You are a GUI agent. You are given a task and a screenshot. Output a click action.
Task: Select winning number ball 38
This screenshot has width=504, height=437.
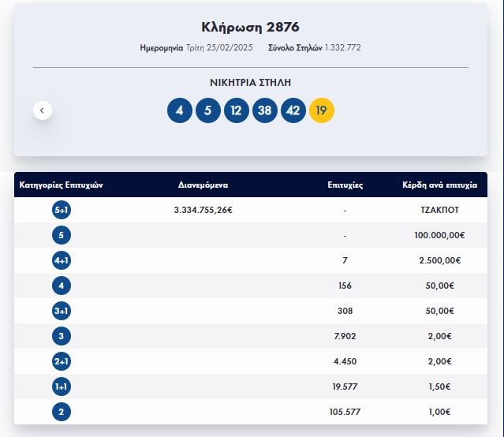point(265,110)
